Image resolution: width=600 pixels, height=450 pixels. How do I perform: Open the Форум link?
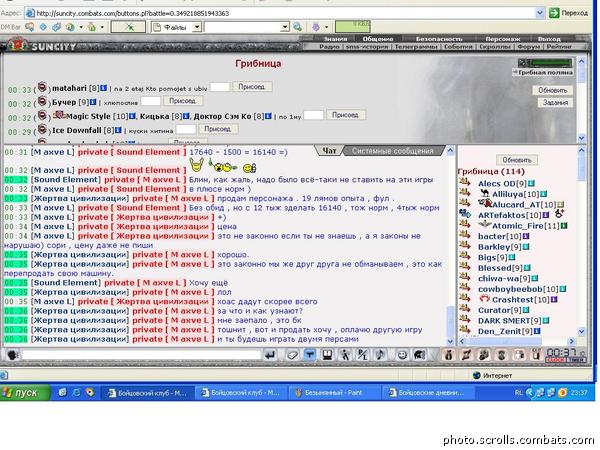(x=528, y=47)
